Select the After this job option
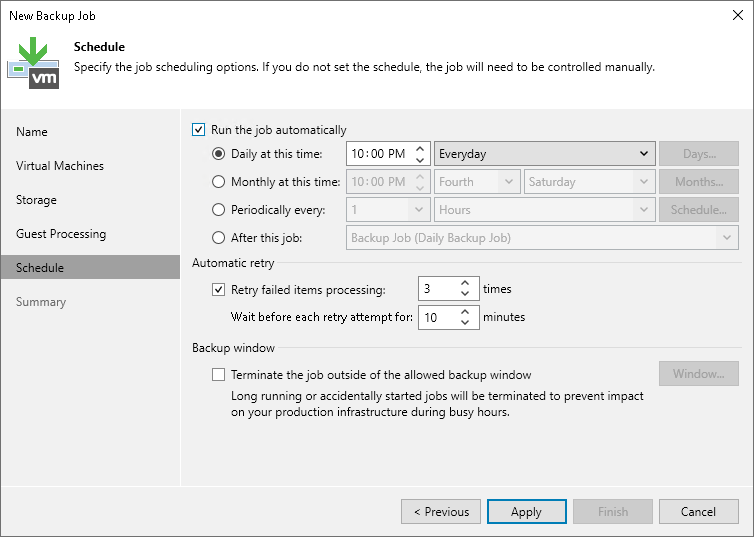Image resolution: width=754 pixels, height=537 pixels. tap(219, 238)
